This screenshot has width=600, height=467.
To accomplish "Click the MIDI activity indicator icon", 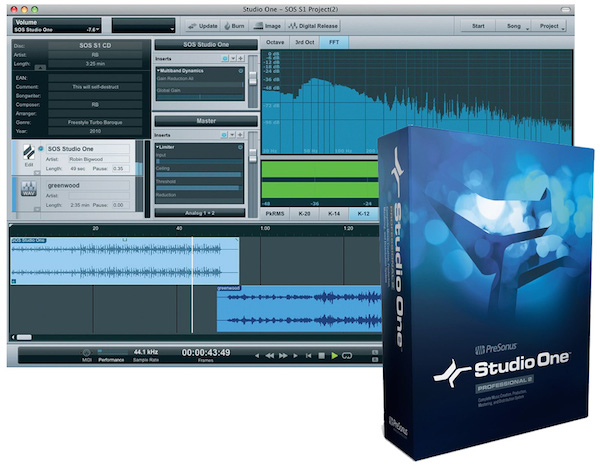I will point(87,353).
